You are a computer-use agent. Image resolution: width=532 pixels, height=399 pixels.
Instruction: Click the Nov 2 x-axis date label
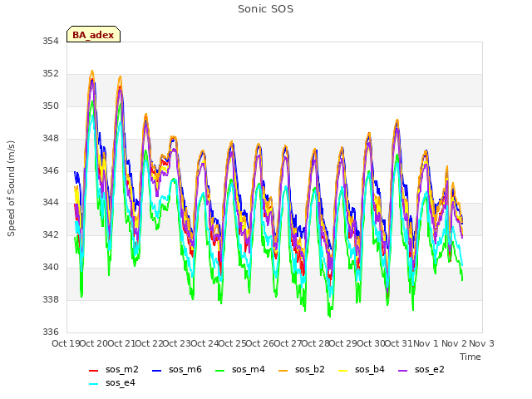454,343
